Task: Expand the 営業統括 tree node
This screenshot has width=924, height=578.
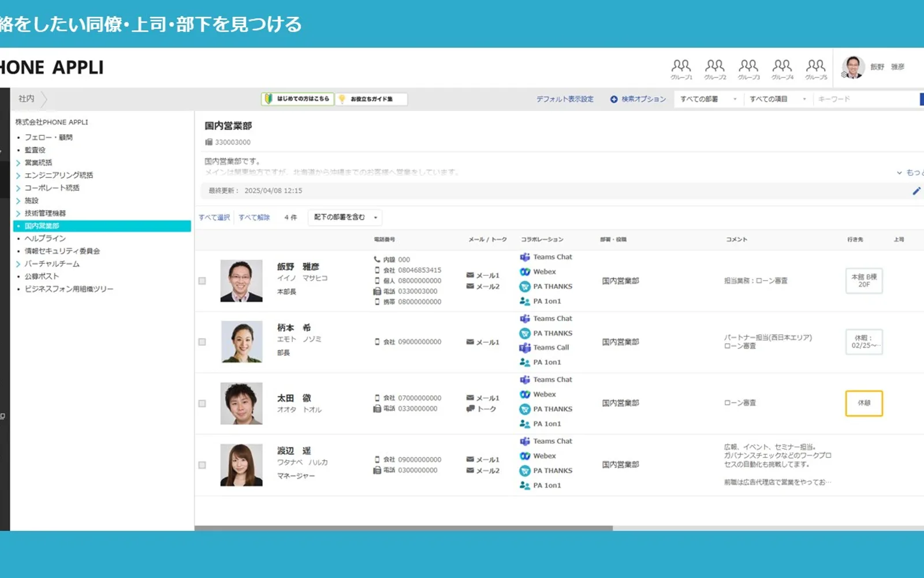Action: click(18, 163)
